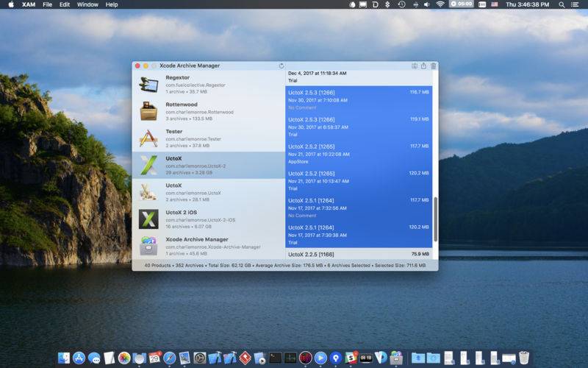This screenshot has width=588, height=368.
Task: Select UctoX 2.5.2 archive at 10:13:47 AM
Action: pos(359,181)
